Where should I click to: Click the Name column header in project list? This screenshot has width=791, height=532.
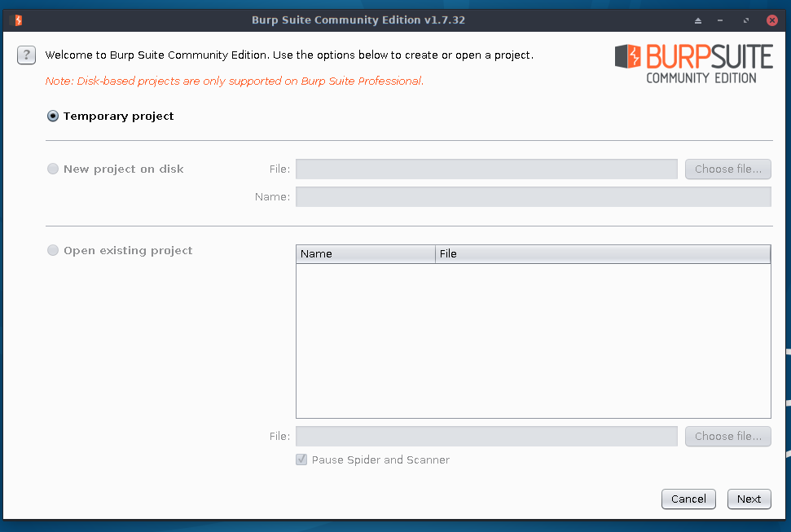click(x=365, y=253)
